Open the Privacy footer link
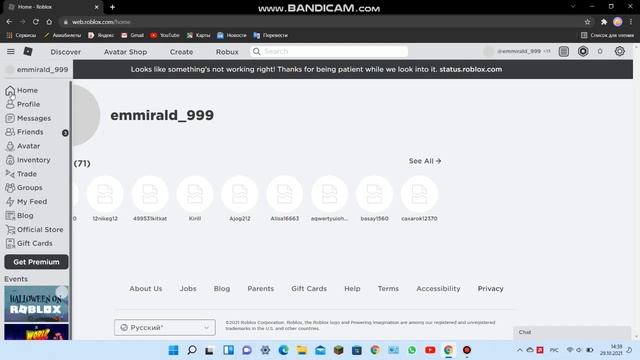This screenshot has width=640, height=360. pos(491,289)
